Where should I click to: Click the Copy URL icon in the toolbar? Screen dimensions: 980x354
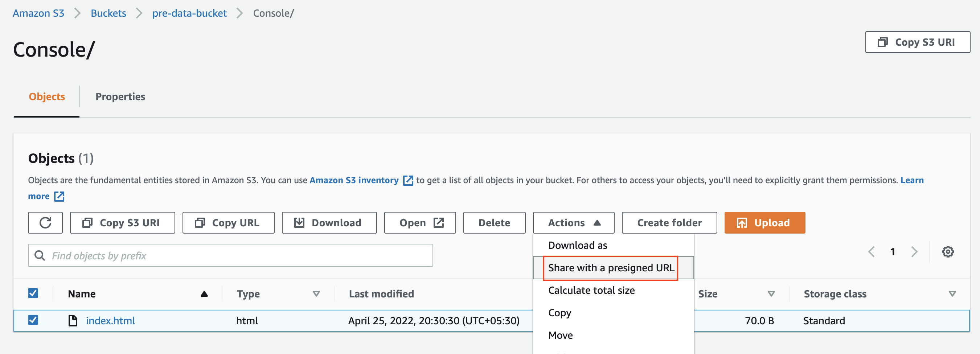point(200,222)
